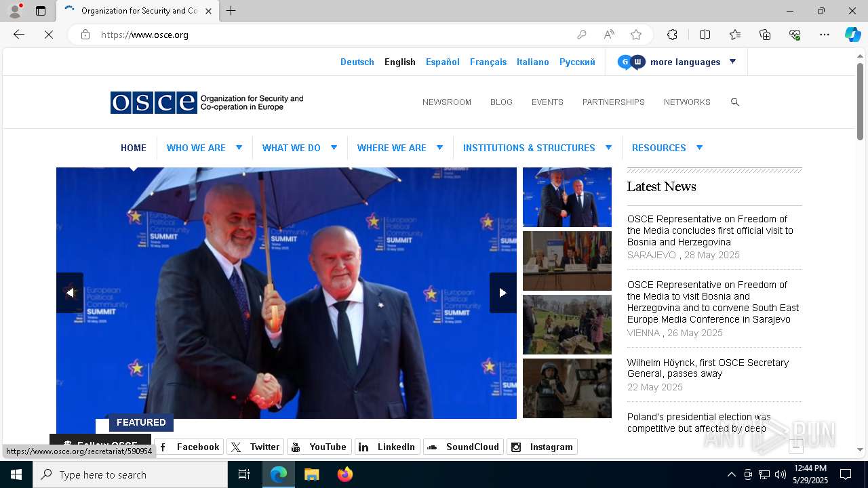Open the Networks menu item

687,102
